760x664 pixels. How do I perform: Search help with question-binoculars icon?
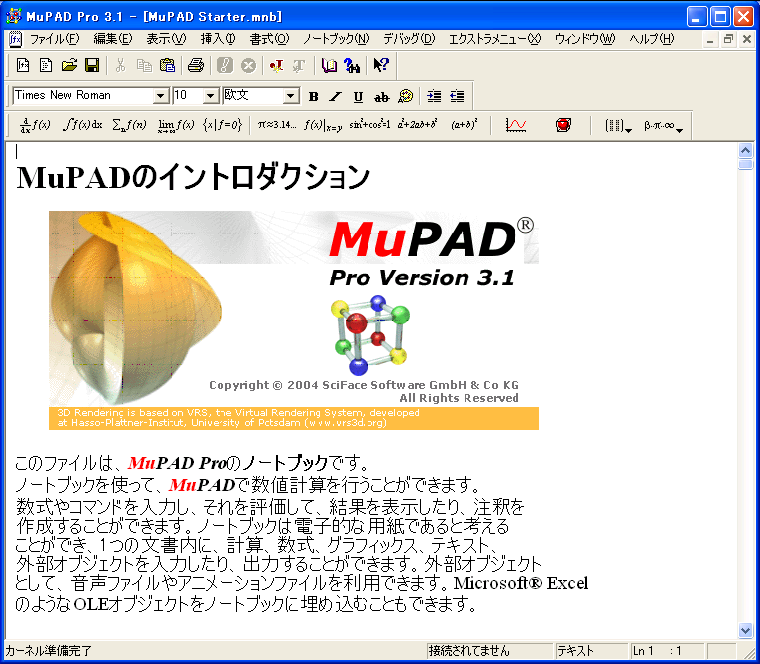pyautogui.click(x=352, y=65)
